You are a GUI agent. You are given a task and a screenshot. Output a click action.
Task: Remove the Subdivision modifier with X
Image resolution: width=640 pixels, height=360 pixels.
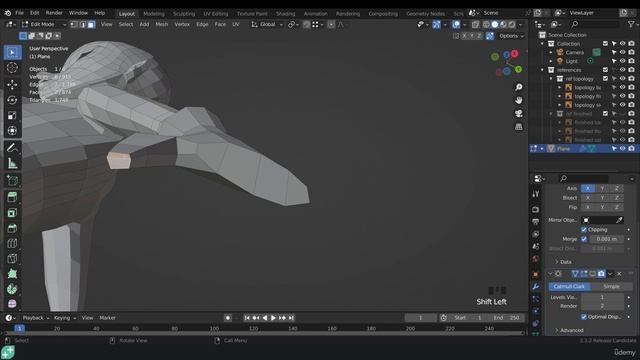pyautogui.click(x=619, y=274)
